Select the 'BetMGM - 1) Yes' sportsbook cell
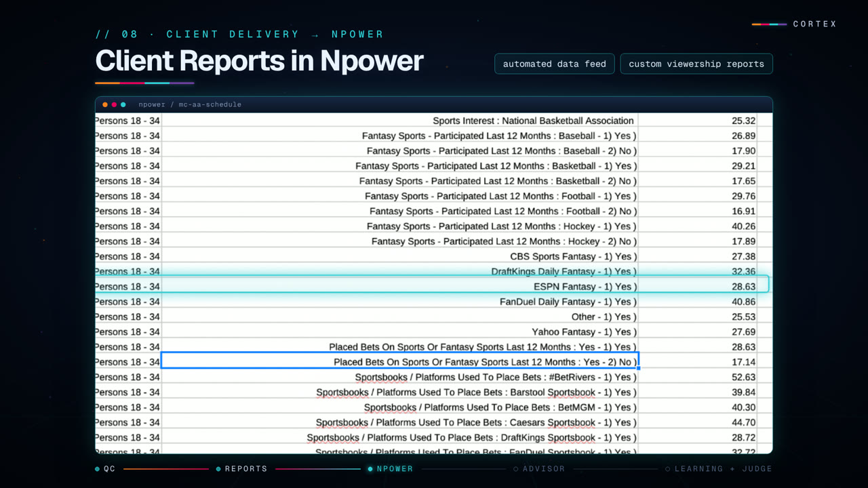 pos(400,407)
